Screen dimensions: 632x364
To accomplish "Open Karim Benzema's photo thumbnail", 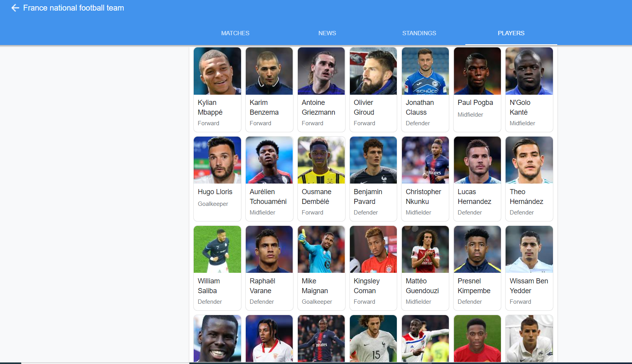I will pyautogui.click(x=269, y=71).
